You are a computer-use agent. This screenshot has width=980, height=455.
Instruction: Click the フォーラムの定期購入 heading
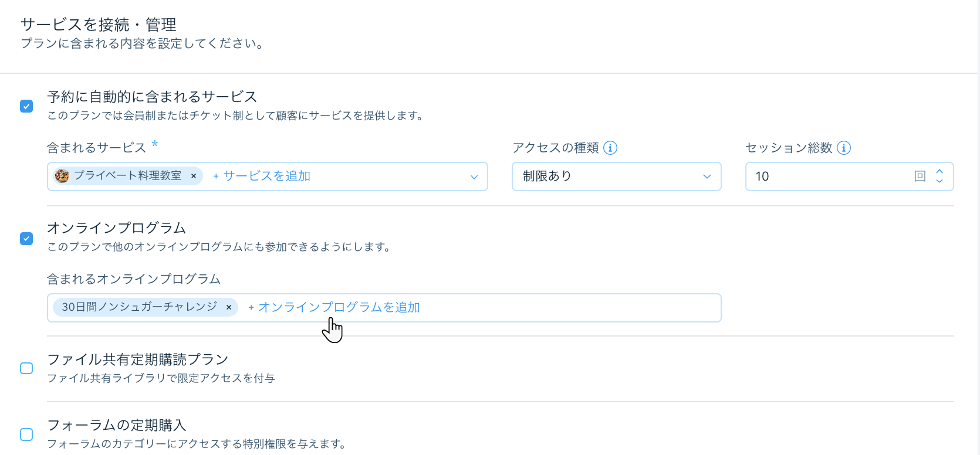(x=116, y=425)
